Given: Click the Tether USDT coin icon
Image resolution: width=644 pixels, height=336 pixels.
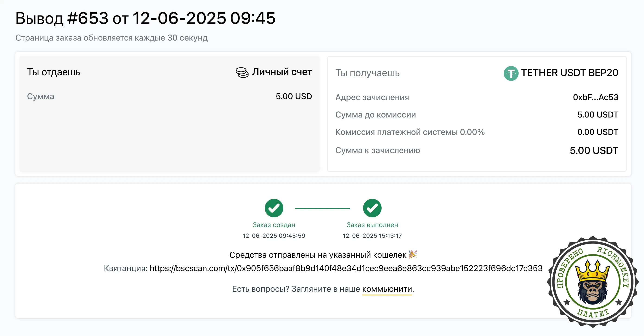Looking at the screenshot, I should 511,73.
